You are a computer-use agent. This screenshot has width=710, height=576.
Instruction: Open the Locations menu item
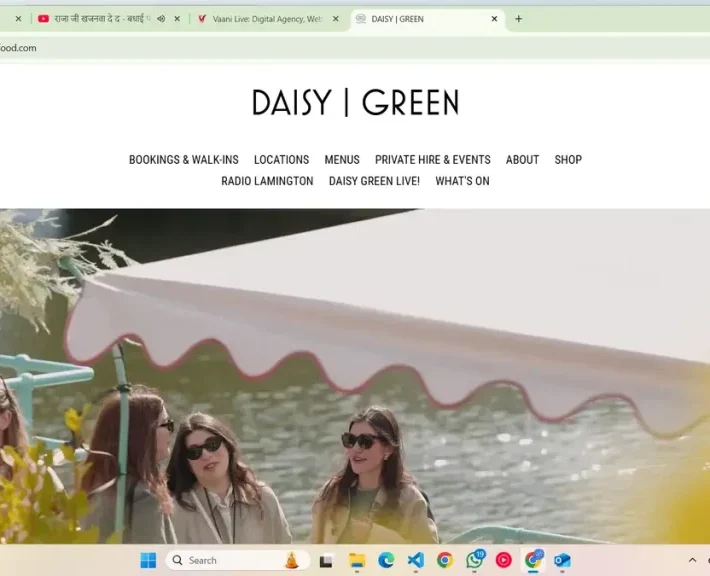coord(281,160)
